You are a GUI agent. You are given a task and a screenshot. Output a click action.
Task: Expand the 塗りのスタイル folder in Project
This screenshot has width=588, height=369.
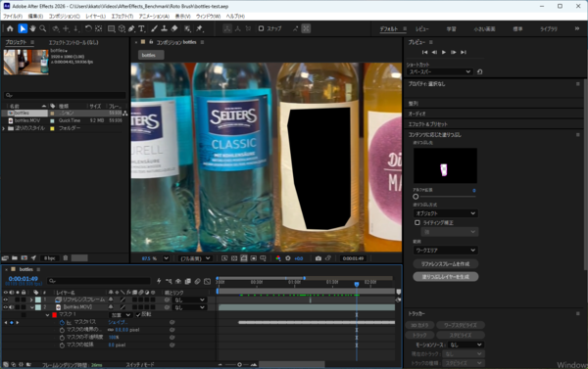coord(4,128)
